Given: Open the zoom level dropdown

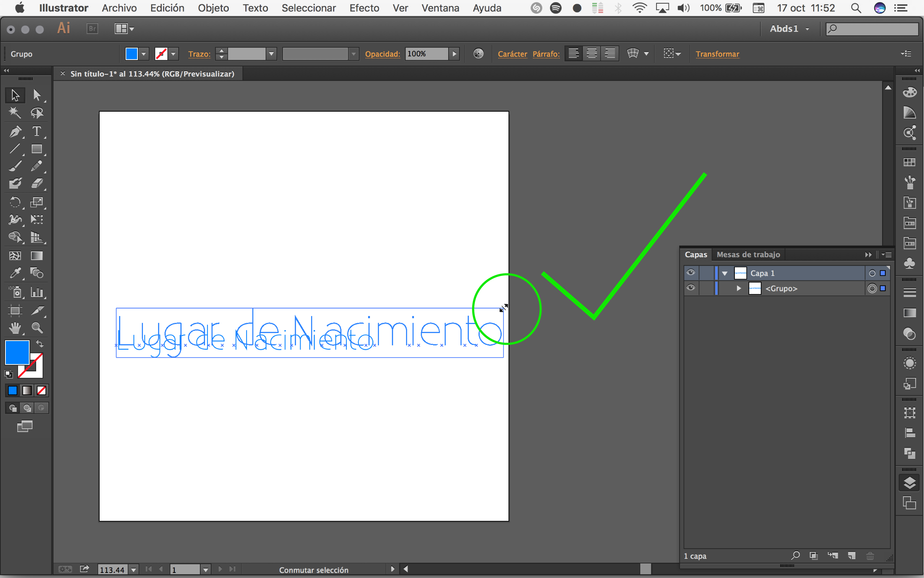Looking at the screenshot, I should 134,570.
